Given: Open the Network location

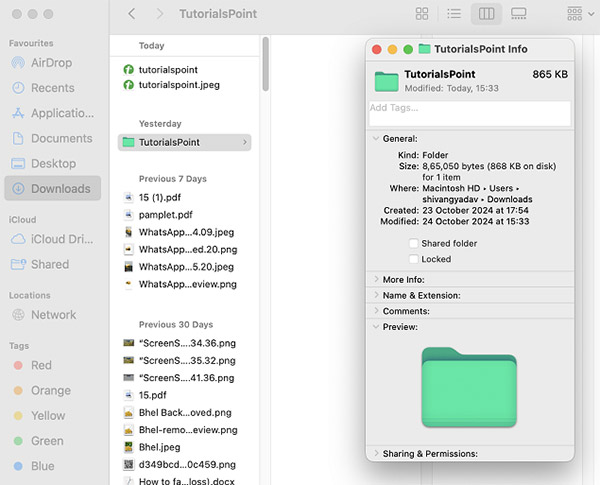Looking at the screenshot, I should 52,314.
